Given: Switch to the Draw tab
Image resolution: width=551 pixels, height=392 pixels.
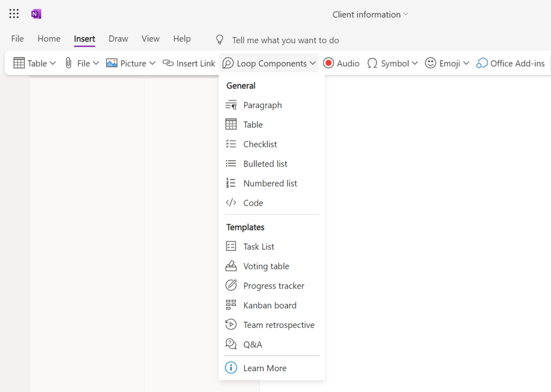Looking at the screenshot, I should coord(118,38).
